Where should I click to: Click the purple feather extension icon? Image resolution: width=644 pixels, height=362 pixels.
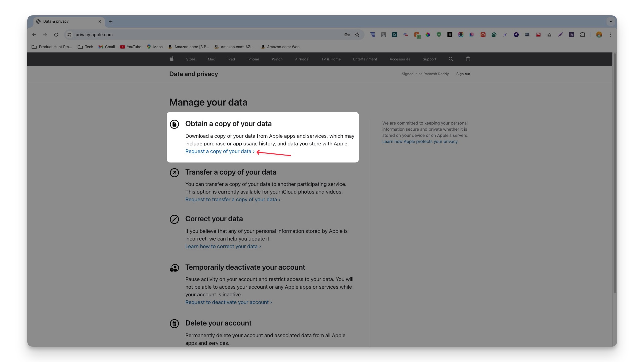click(x=560, y=35)
